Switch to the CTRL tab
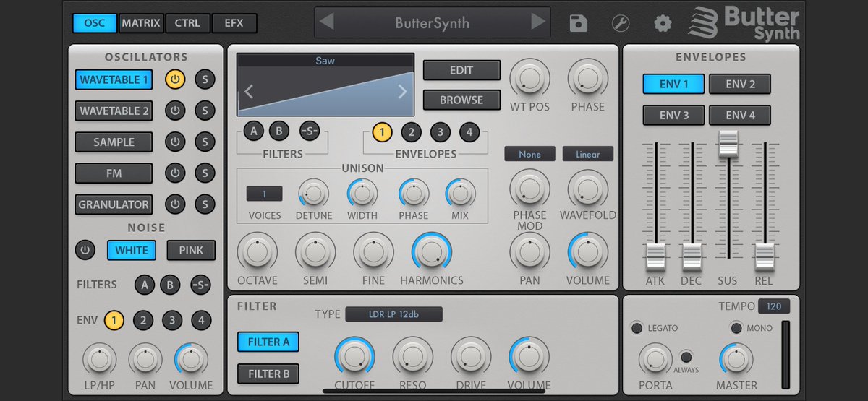This screenshot has height=401, width=868. pyautogui.click(x=187, y=23)
